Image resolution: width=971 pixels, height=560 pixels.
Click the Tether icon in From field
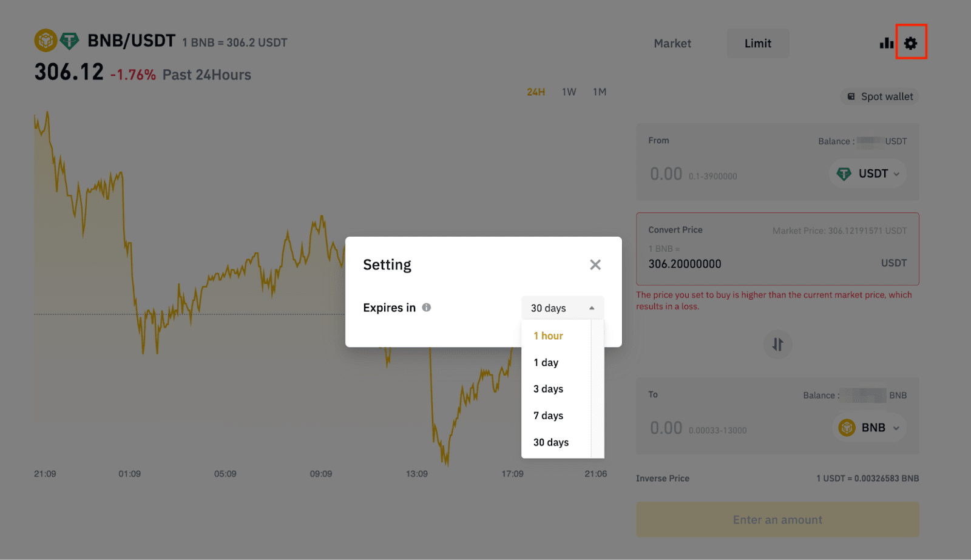(844, 174)
